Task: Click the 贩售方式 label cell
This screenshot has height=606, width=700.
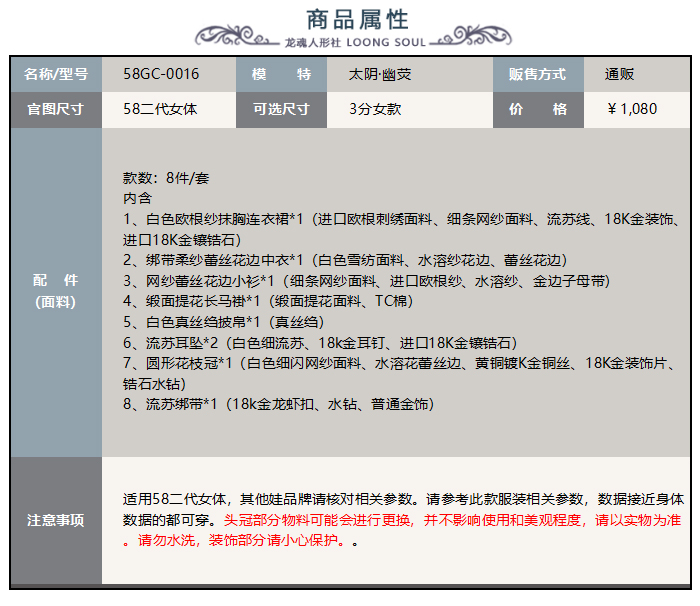Action: [537, 74]
